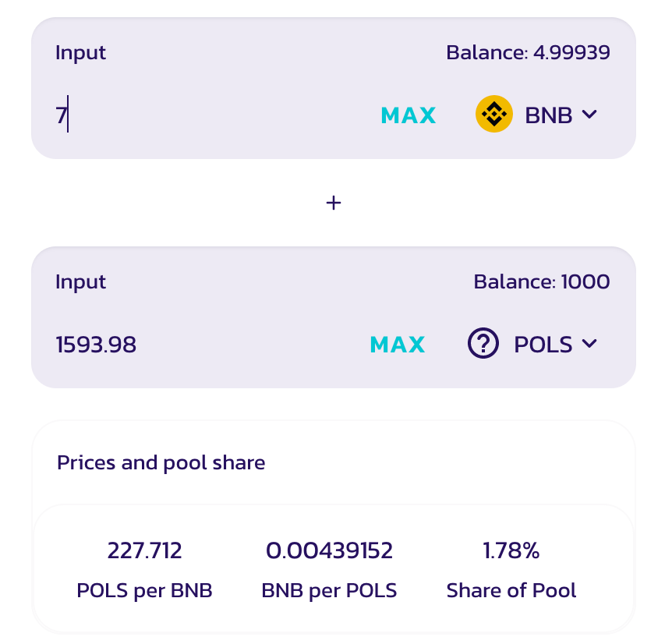Click the 227.712 price value
Viewport: 665px width, 644px height.
145,551
